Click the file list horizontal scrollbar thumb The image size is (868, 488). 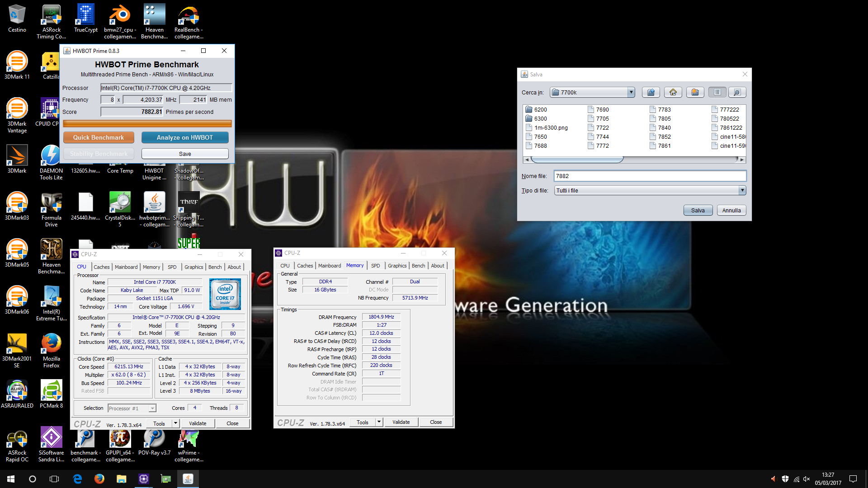(577, 159)
